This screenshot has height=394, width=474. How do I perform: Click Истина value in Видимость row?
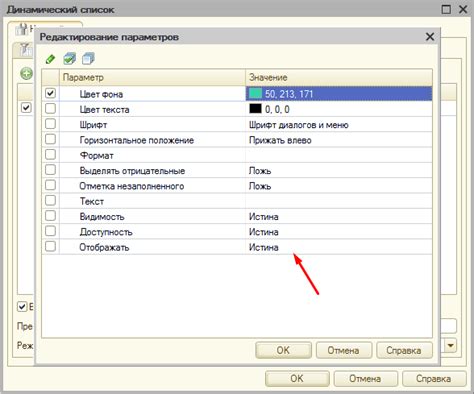264,217
